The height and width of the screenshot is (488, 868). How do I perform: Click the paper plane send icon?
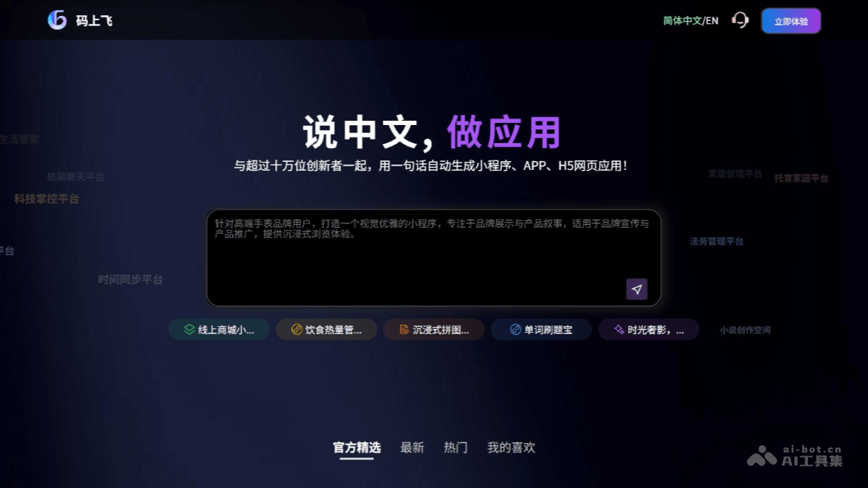[635, 288]
